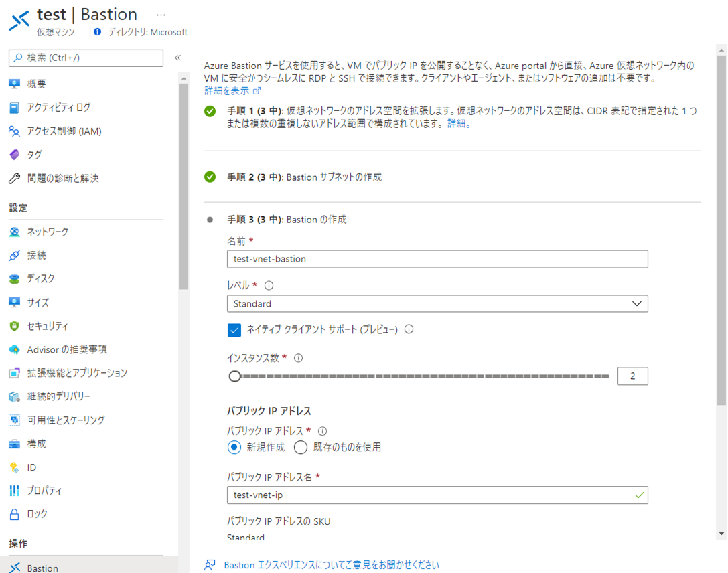The image size is (728, 573).
Task: Open the レベル Standard dropdown
Action: tap(437, 304)
